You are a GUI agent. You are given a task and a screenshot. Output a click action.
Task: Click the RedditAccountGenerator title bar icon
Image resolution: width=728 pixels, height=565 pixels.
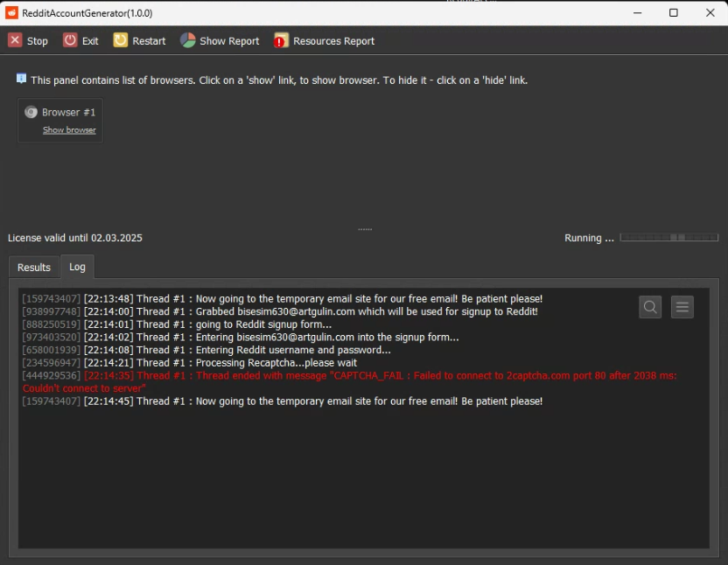(11, 12)
